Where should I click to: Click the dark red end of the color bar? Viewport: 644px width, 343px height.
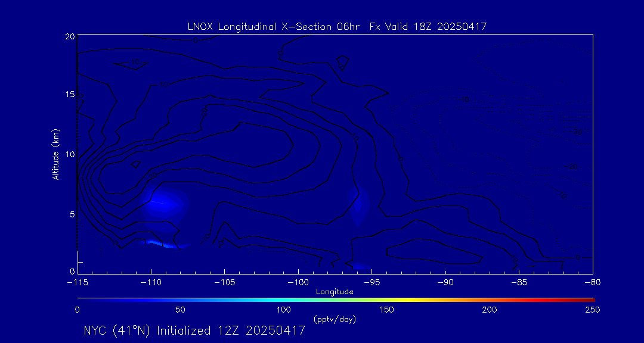pyautogui.click(x=589, y=300)
